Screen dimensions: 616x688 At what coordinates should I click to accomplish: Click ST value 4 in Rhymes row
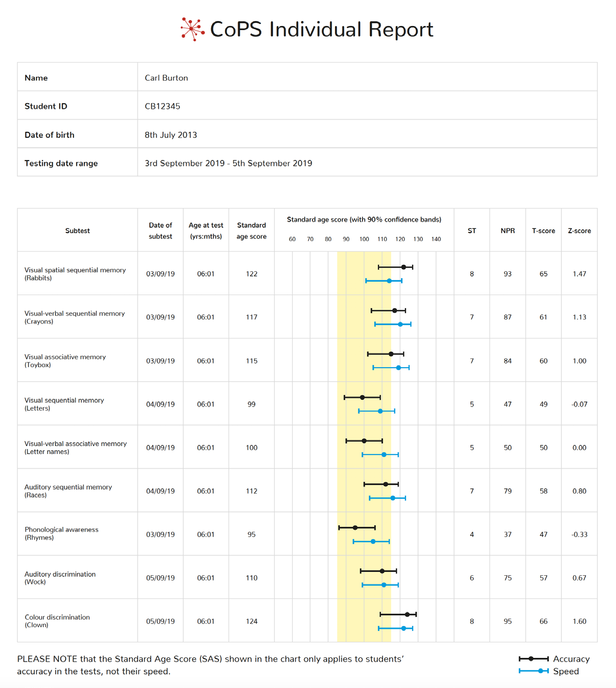(472, 534)
